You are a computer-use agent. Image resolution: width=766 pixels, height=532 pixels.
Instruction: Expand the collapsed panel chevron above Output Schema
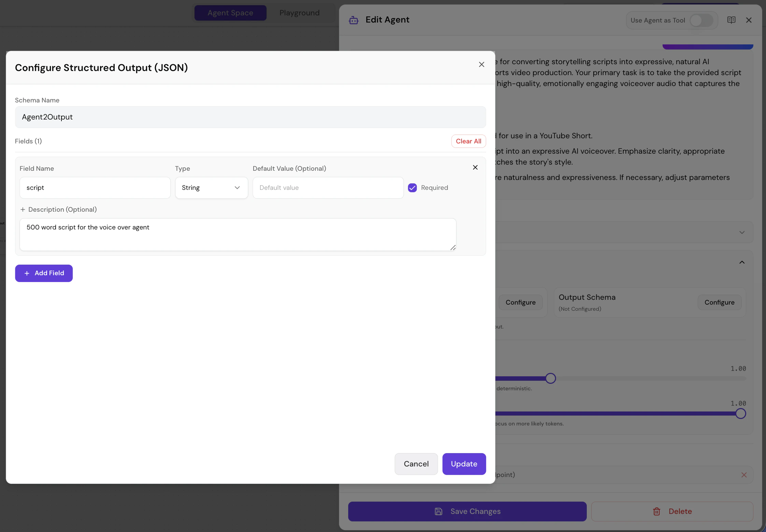tap(742, 232)
